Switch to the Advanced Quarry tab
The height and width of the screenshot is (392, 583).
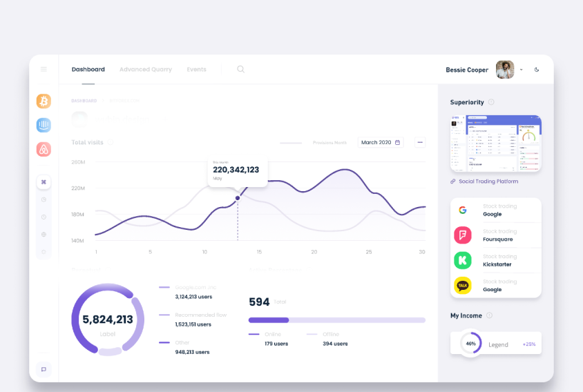(146, 70)
